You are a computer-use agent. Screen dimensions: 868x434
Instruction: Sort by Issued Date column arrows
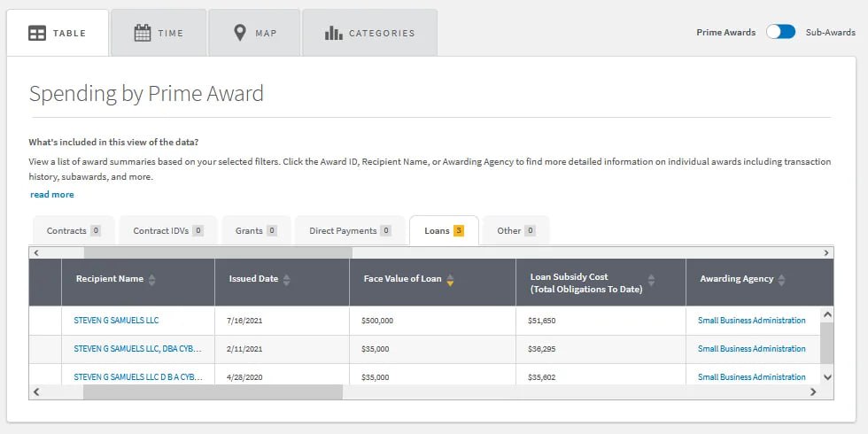pos(286,280)
